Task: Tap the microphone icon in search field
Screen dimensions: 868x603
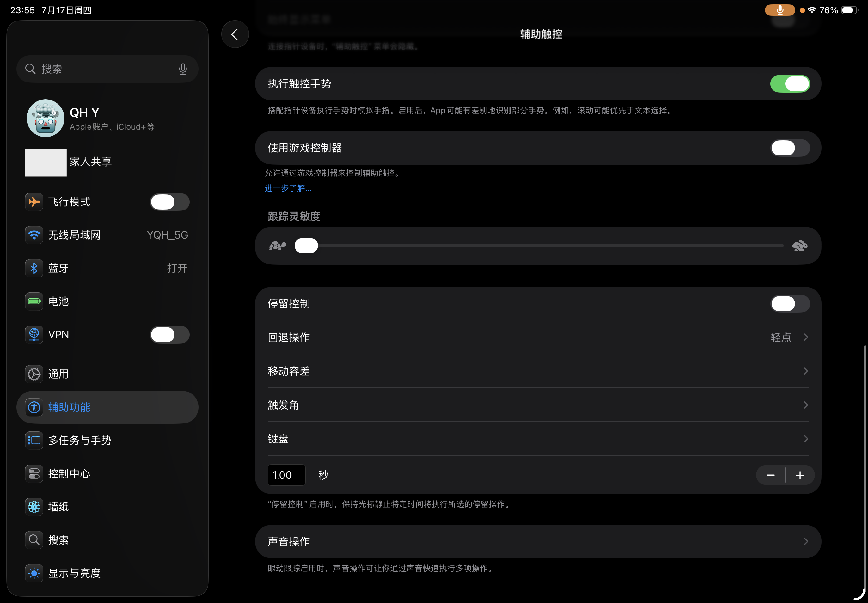Action: pos(183,69)
